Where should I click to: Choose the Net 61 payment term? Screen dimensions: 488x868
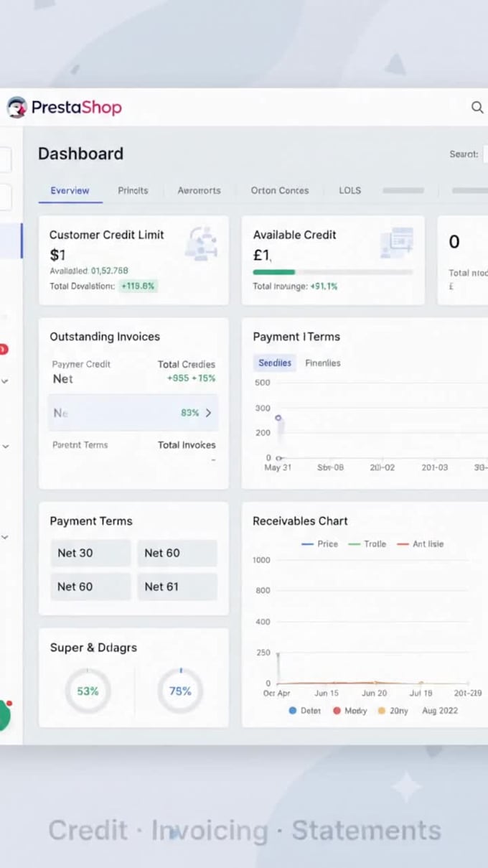pos(177,587)
